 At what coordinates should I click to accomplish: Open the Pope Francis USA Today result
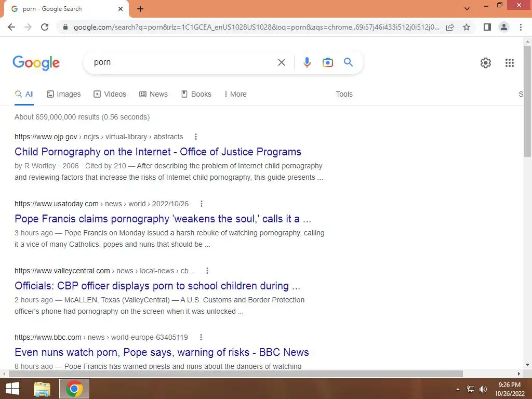163,219
